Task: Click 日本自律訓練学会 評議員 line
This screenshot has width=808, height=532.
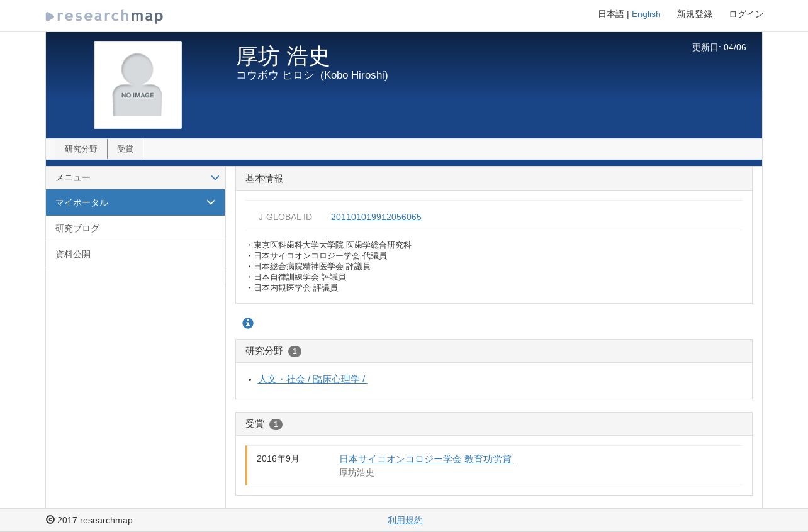Action: (x=296, y=277)
